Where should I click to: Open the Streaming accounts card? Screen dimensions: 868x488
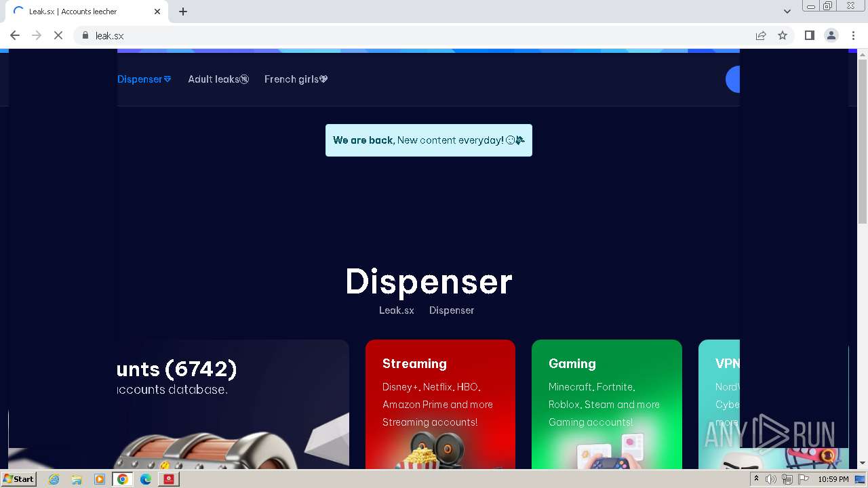440,405
